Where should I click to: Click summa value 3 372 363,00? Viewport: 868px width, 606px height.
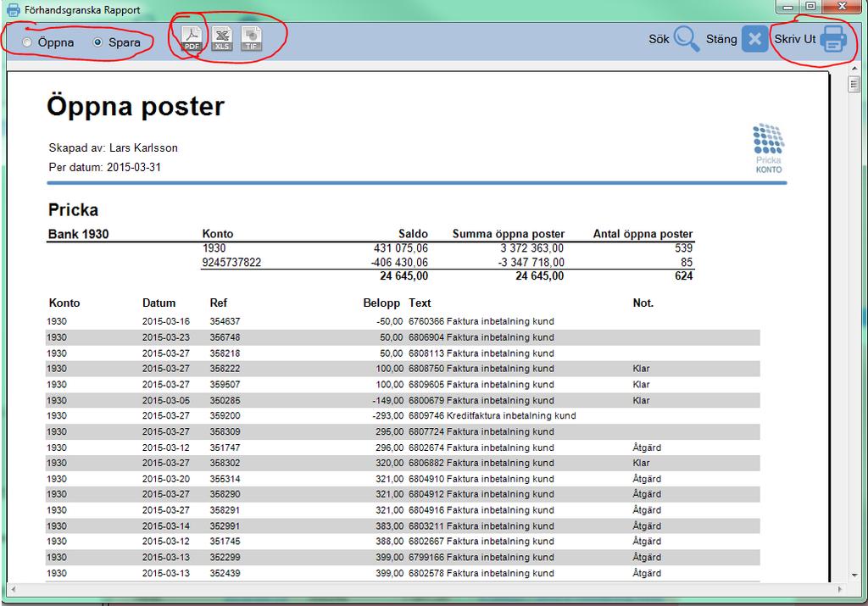point(532,248)
